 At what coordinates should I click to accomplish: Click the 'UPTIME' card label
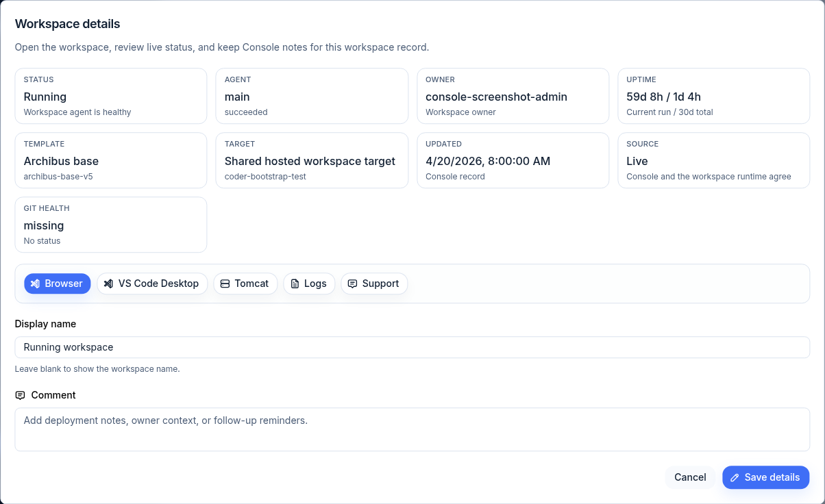(x=641, y=79)
